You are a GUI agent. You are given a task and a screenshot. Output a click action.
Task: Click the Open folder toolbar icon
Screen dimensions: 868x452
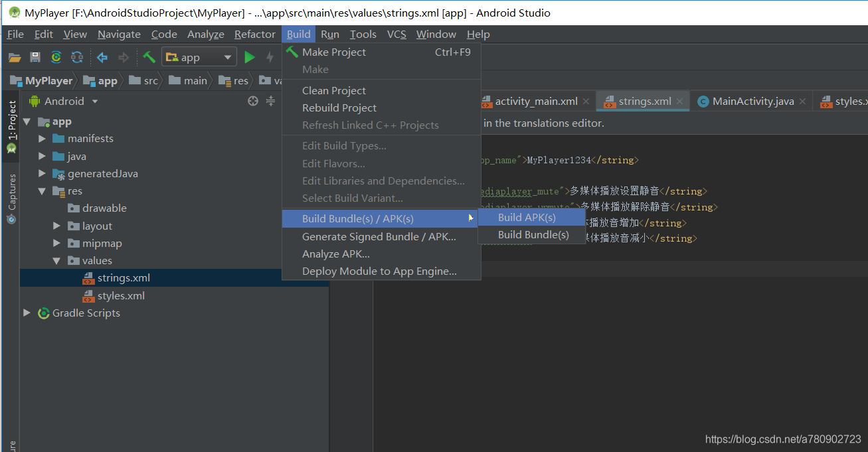click(x=15, y=58)
